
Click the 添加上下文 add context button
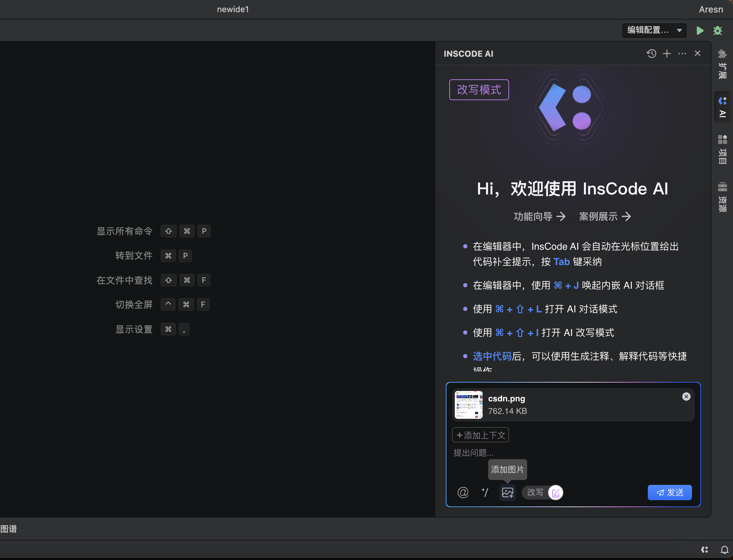click(481, 435)
